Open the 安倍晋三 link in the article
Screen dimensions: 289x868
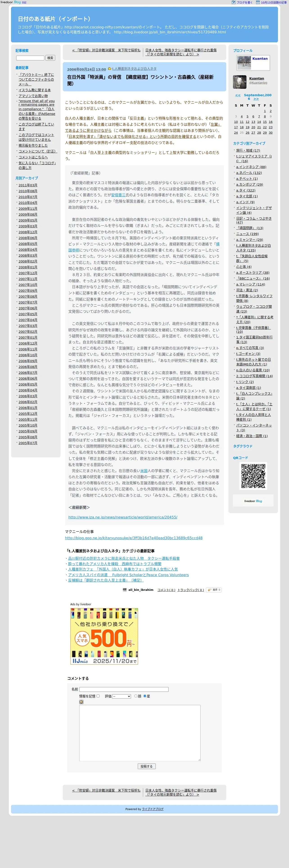click(x=118, y=195)
